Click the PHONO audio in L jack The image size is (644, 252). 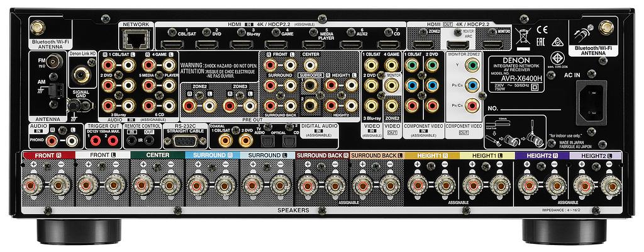73,141
